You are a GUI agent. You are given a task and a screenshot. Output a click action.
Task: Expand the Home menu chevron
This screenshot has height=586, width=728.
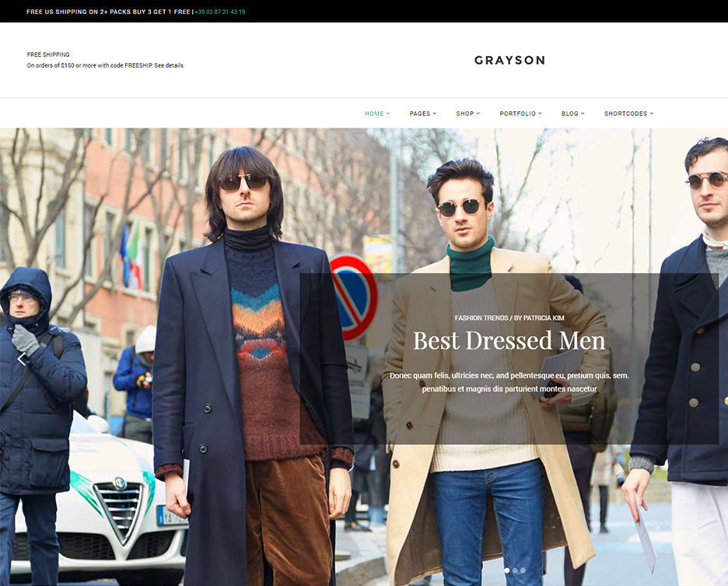tap(388, 114)
